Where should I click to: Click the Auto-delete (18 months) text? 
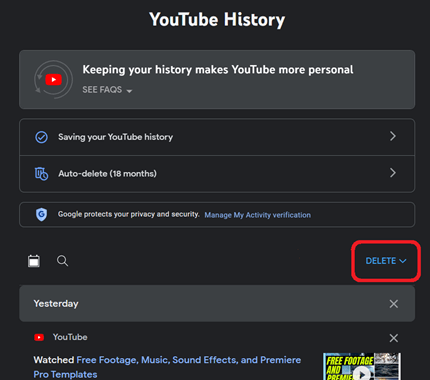[107, 174]
